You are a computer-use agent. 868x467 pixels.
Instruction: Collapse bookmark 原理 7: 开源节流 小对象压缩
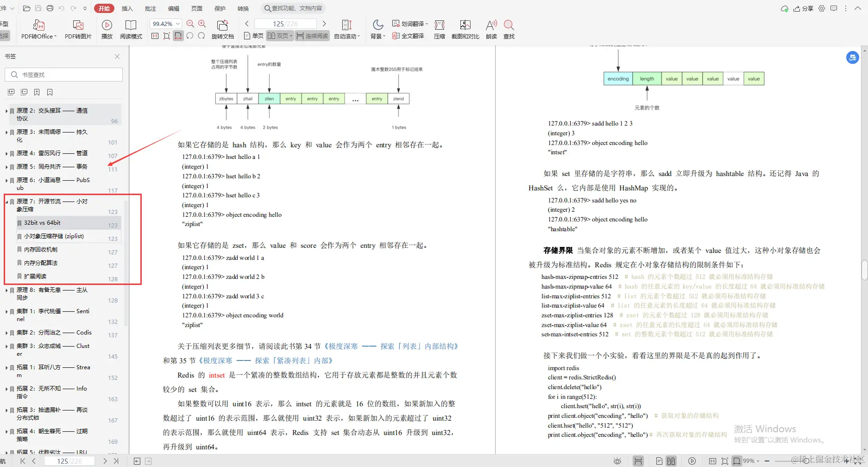(x=6, y=202)
